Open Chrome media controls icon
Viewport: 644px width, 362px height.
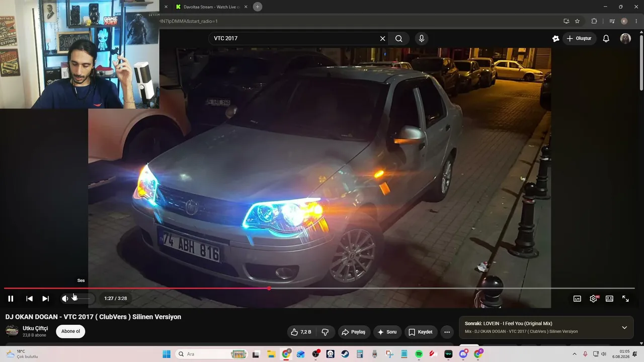click(612, 21)
